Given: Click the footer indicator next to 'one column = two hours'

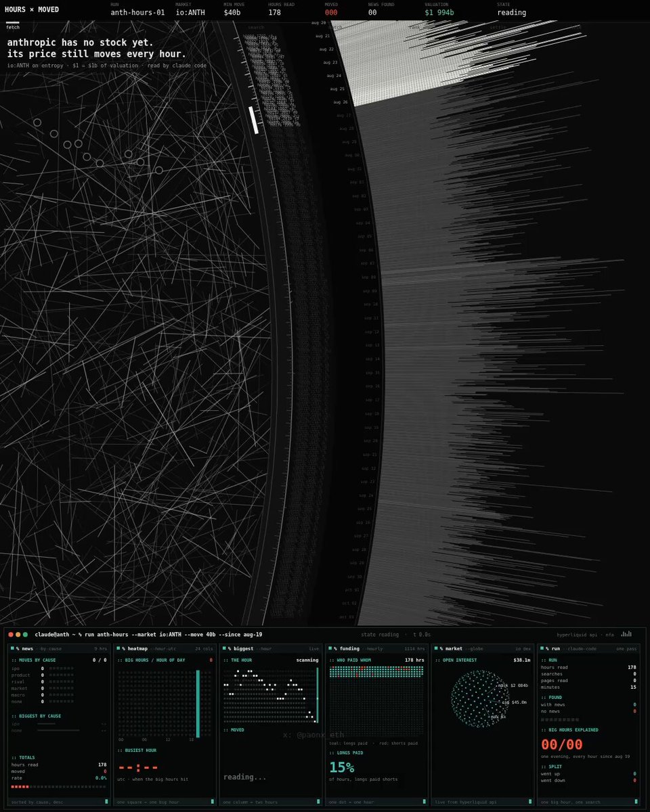Looking at the screenshot, I should [x=318, y=801].
